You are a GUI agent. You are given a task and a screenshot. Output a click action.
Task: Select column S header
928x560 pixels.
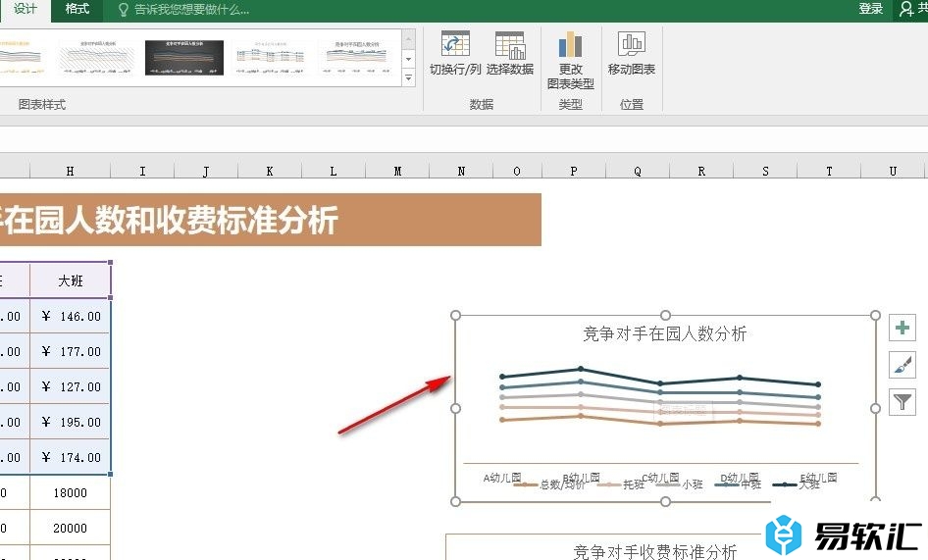(765, 171)
